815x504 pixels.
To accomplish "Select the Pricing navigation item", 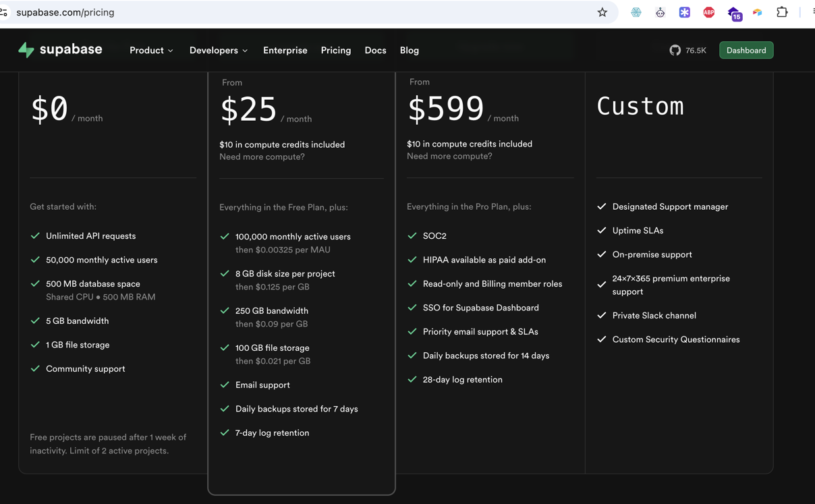I will point(335,50).
